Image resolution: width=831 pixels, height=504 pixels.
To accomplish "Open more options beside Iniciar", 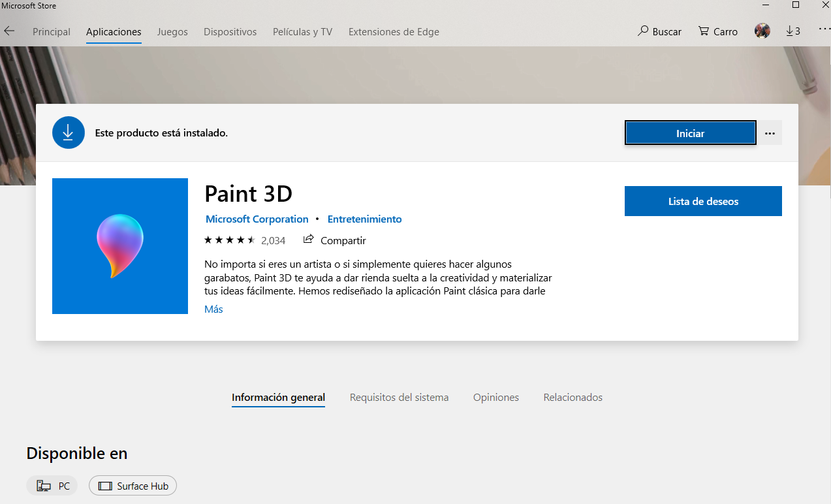I will tap(770, 133).
